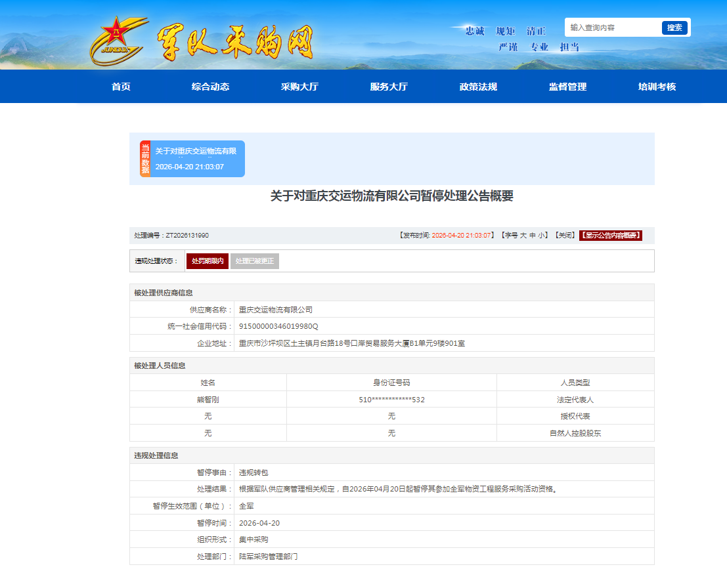Open the 首页 navigation menu item

tap(121, 87)
